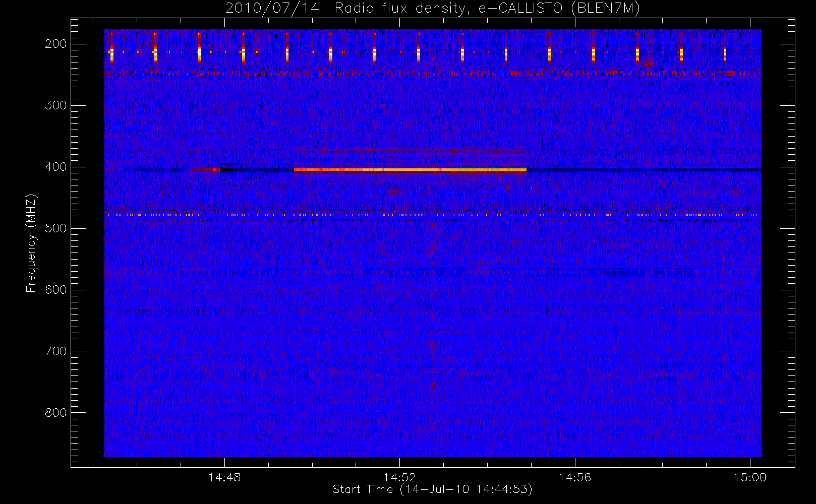Click the 14:52 time tick label

tap(399, 477)
